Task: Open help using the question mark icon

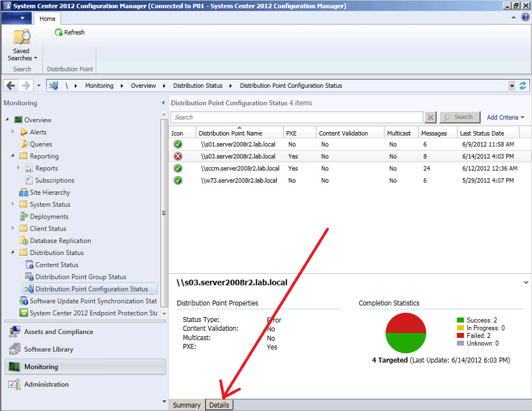Action: click(525, 17)
